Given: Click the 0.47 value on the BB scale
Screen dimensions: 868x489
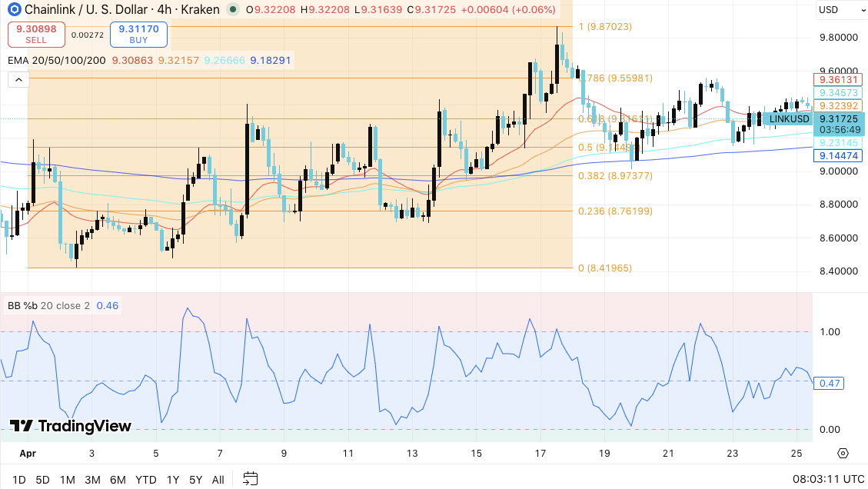Looking at the screenshot, I should point(828,383).
